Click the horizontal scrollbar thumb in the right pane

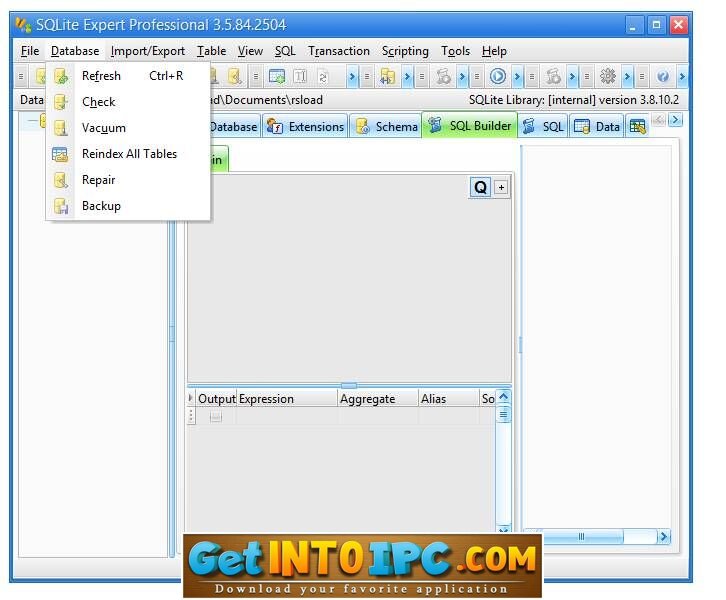tap(582, 537)
